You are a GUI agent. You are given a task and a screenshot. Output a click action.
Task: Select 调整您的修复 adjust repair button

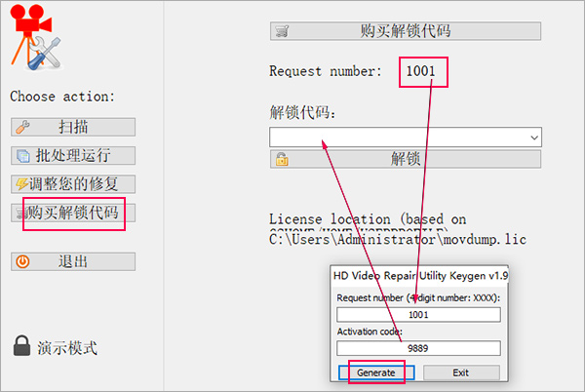click(x=73, y=184)
